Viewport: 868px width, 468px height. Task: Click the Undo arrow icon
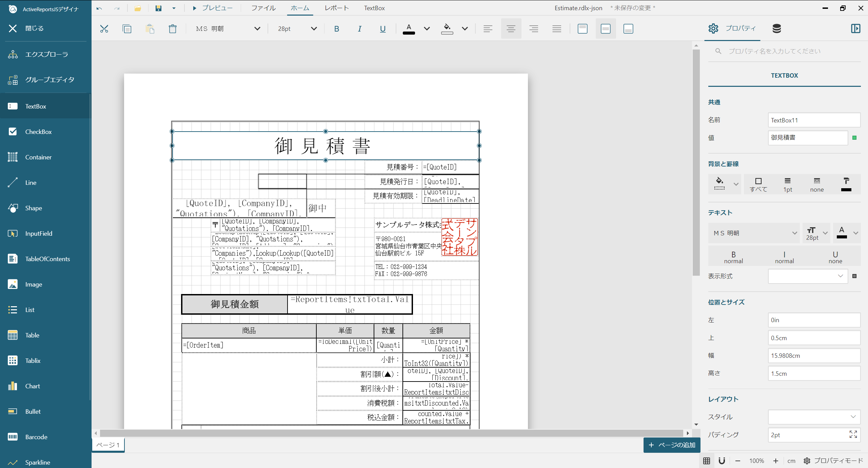coord(99,8)
